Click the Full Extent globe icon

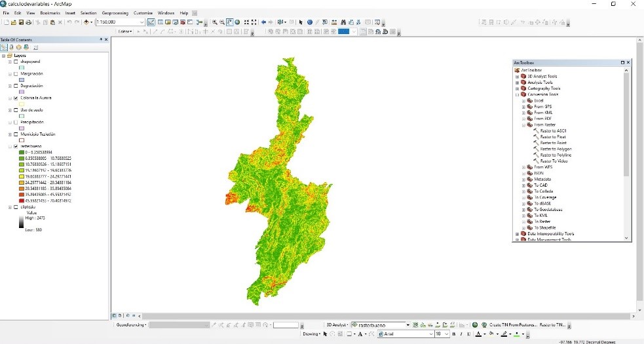tap(237, 22)
